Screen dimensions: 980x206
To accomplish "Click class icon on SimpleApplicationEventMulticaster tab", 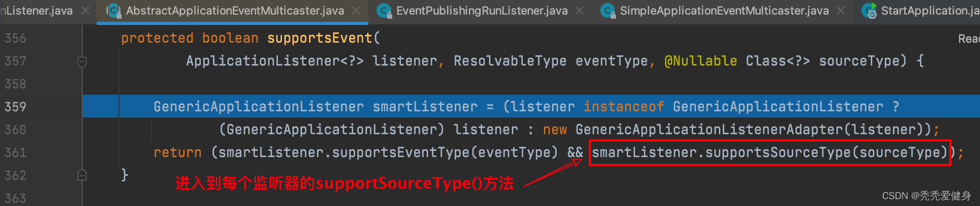I will pos(608,10).
